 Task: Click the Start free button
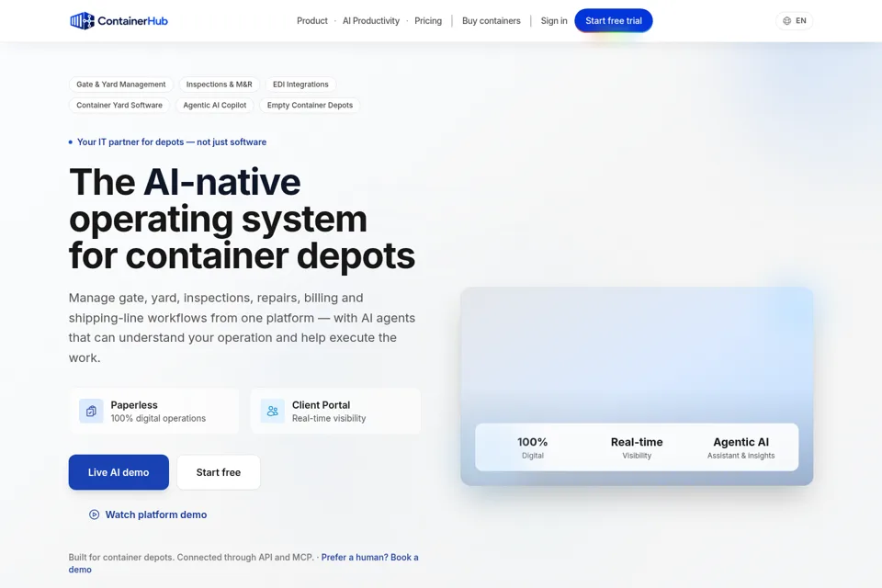tap(219, 472)
